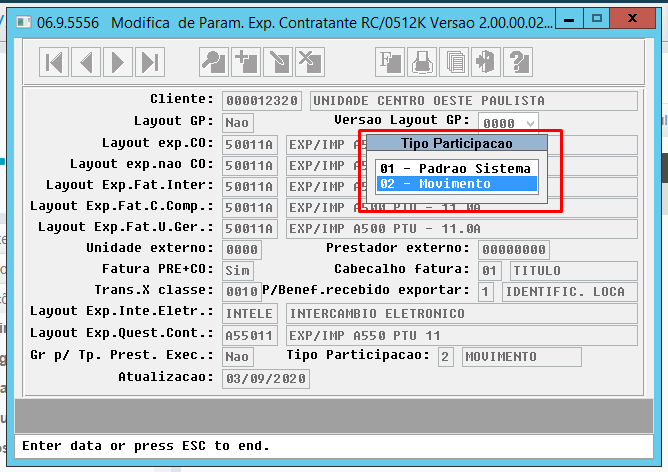Click the 'Cliente:' label
The width and height of the screenshot is (668, 472).
click(182, 99)
